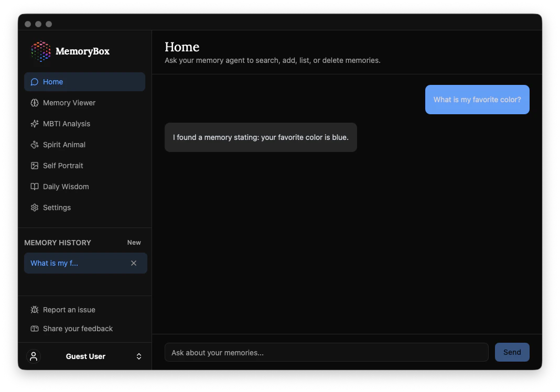Click the 'Ask about your memories' input field

tap(326, 352)
